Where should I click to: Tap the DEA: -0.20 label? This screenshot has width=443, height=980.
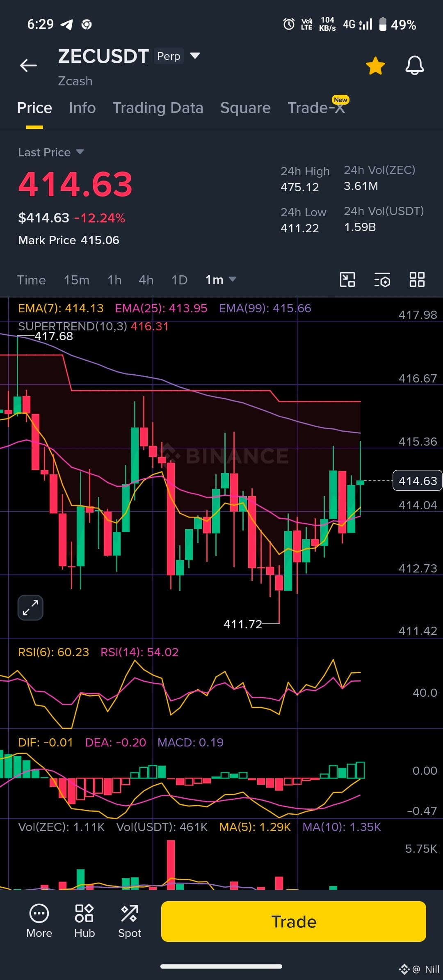click(x=116, y=742)
